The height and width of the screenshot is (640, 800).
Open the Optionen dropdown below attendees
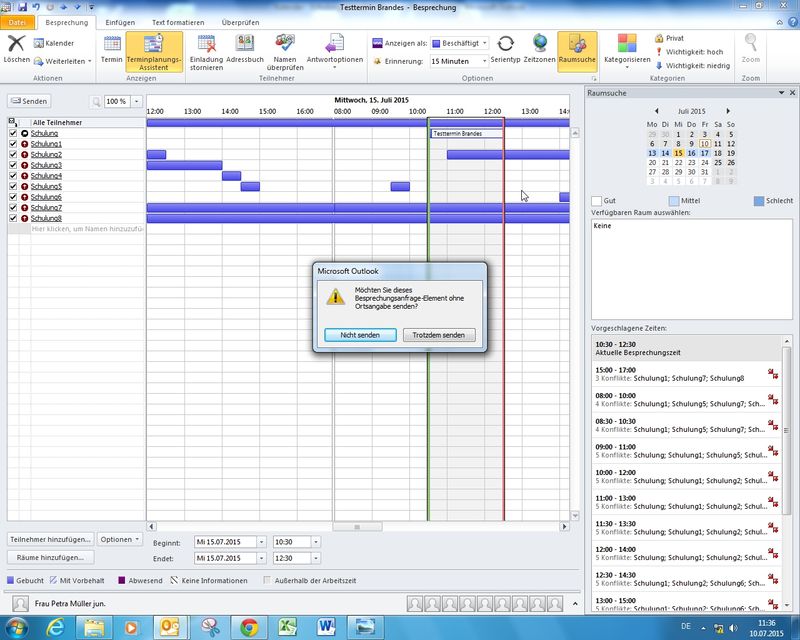point(121,539)
